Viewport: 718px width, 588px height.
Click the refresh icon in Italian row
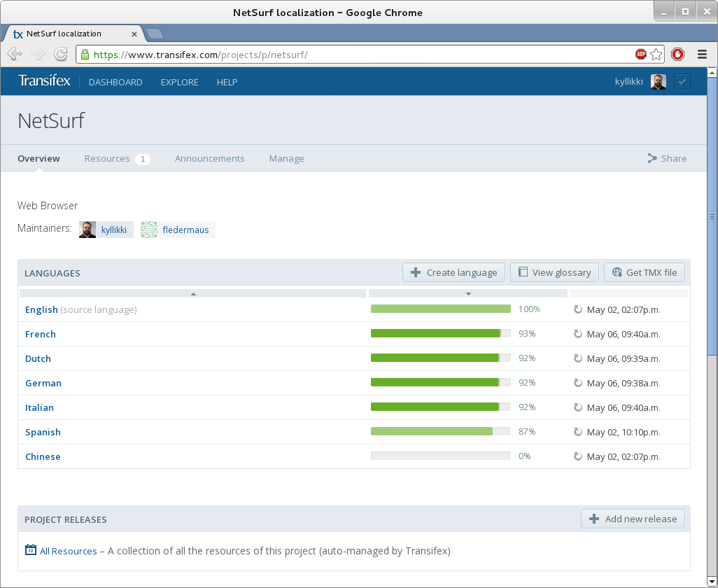(x=578, y=407)
